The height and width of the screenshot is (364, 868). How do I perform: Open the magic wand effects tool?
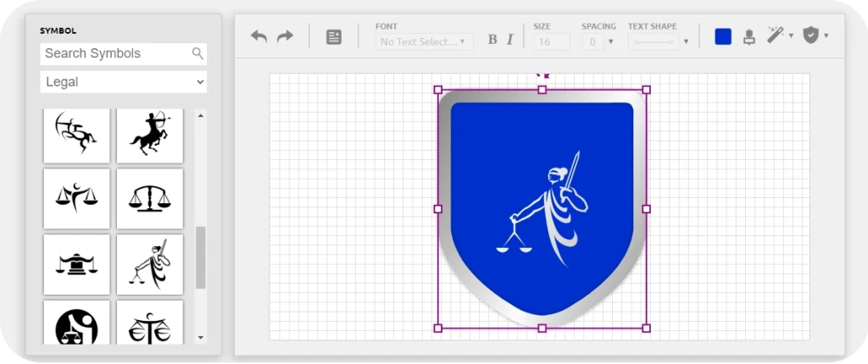click(x=776, y=36)
